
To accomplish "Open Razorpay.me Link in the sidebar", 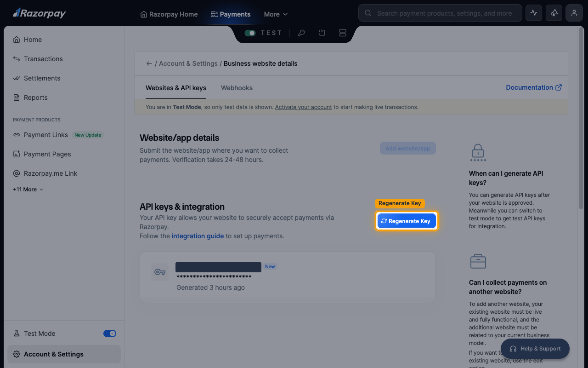I will [x=64, y=173].
